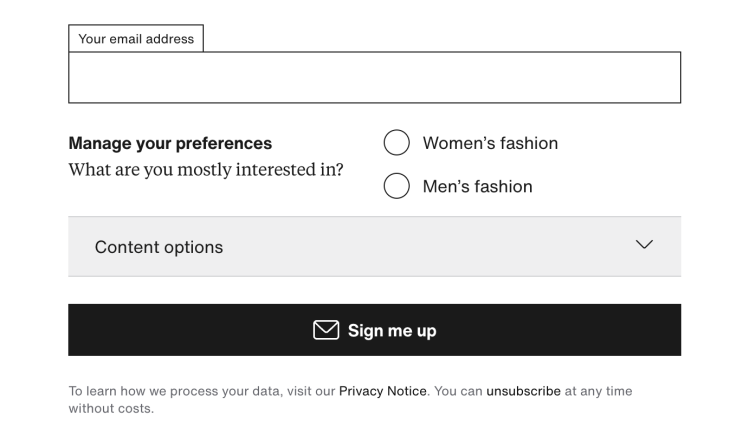The height and width of the screenshot is (442, 749).
Task: Choose the Men's fashion label text
Action: (477, 186)
